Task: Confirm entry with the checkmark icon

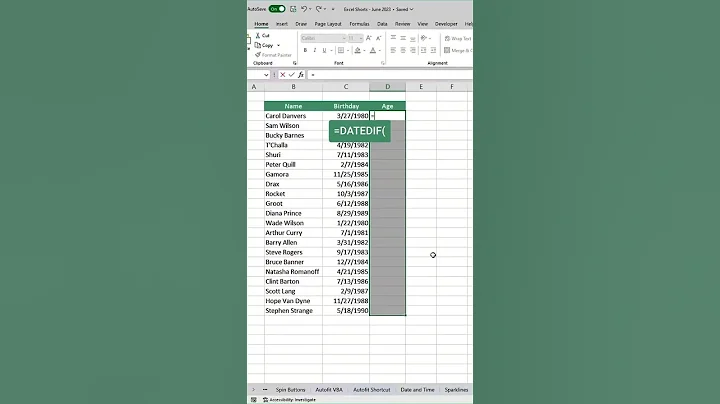Action: click(292, 75)
